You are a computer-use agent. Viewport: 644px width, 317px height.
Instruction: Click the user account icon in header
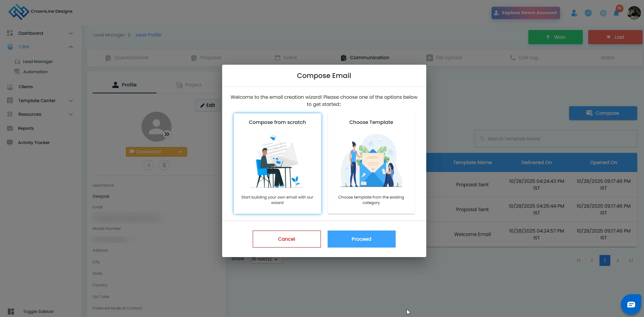click(574, 13)
